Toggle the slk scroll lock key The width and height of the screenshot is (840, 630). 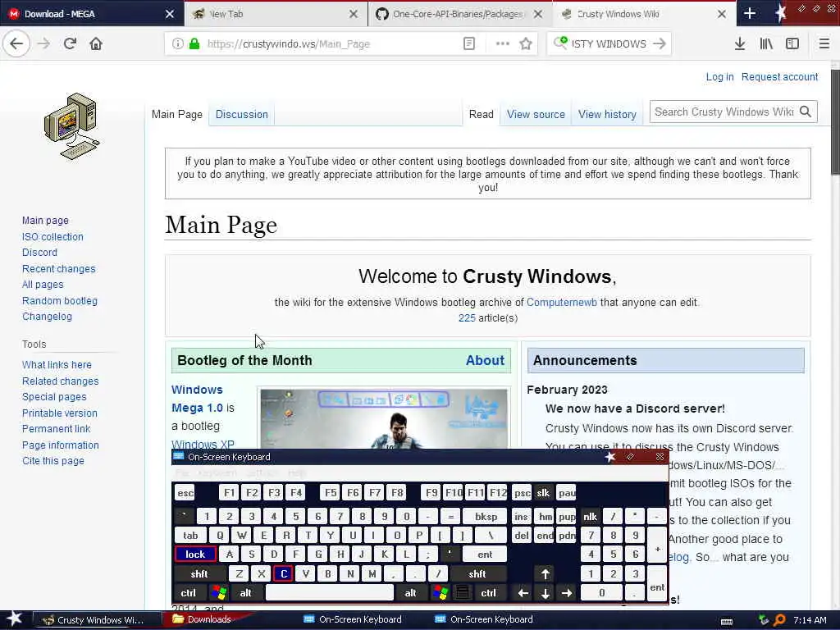543,492
